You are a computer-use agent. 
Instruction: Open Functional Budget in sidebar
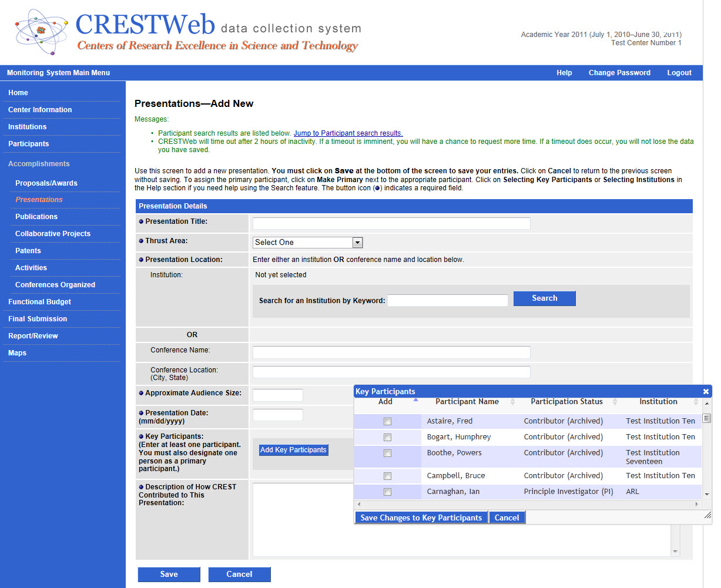39,302
